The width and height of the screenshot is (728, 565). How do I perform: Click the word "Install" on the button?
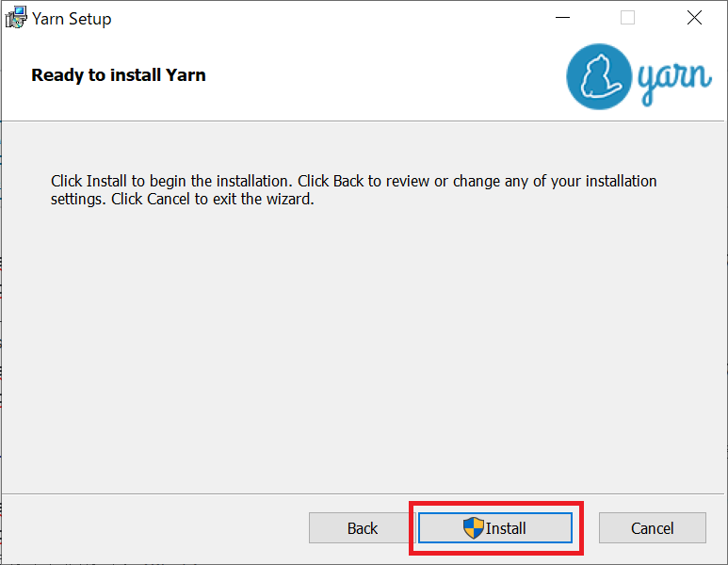click(506, 528)
